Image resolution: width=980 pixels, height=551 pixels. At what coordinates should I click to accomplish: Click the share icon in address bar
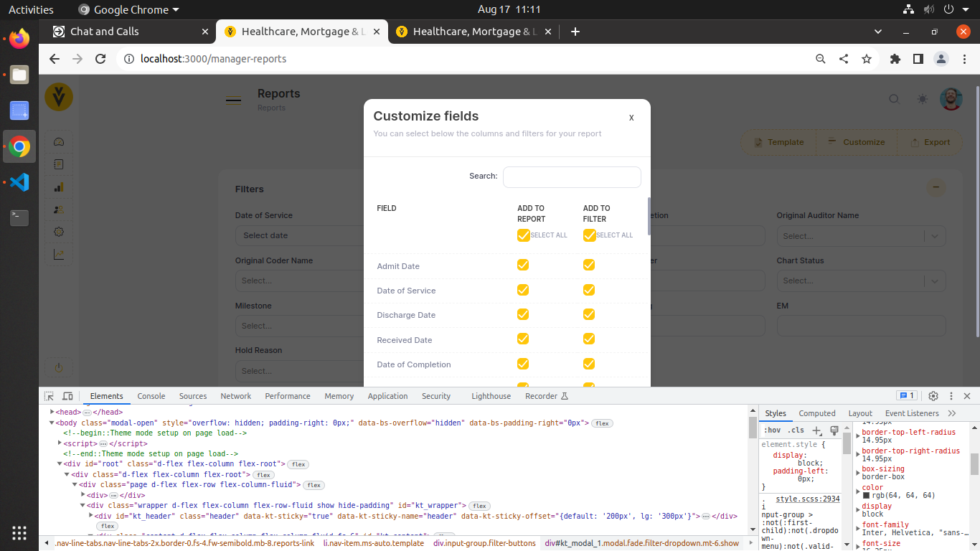pyautogui.click(x=844, y=59)
